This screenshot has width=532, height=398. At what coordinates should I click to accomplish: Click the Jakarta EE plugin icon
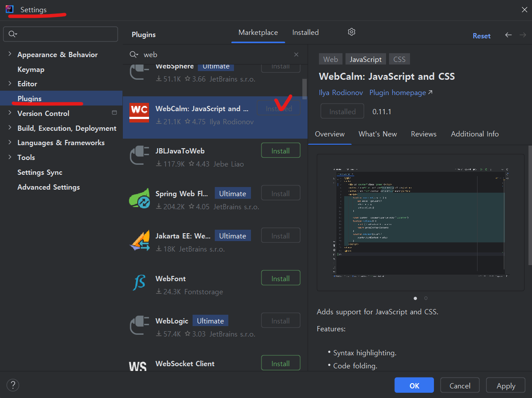(139, 241)
